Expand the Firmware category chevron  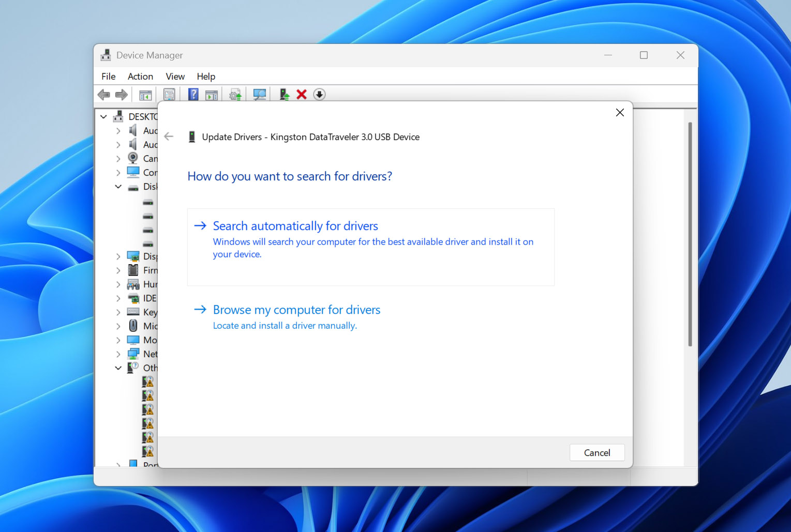tap(118, 270)
